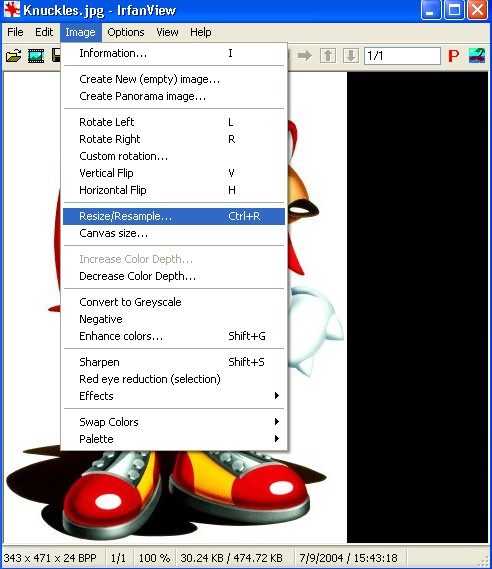The image size is (492, 569).
Task: Minimize the IrfanView window
Action: point(431,10)
